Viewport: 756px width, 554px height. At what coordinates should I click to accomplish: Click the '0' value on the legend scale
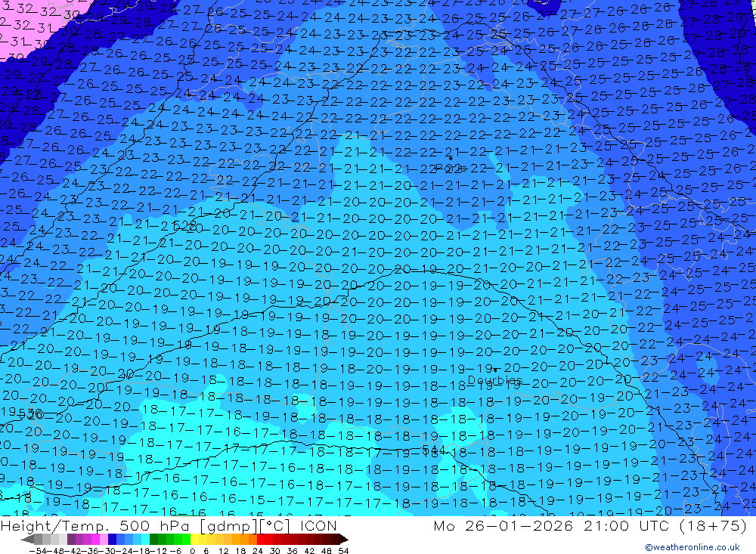tap(192, 551)
